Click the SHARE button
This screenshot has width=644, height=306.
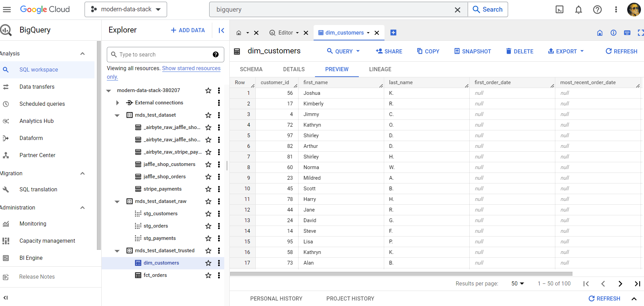pyautogui.click(x=389, y=51)
